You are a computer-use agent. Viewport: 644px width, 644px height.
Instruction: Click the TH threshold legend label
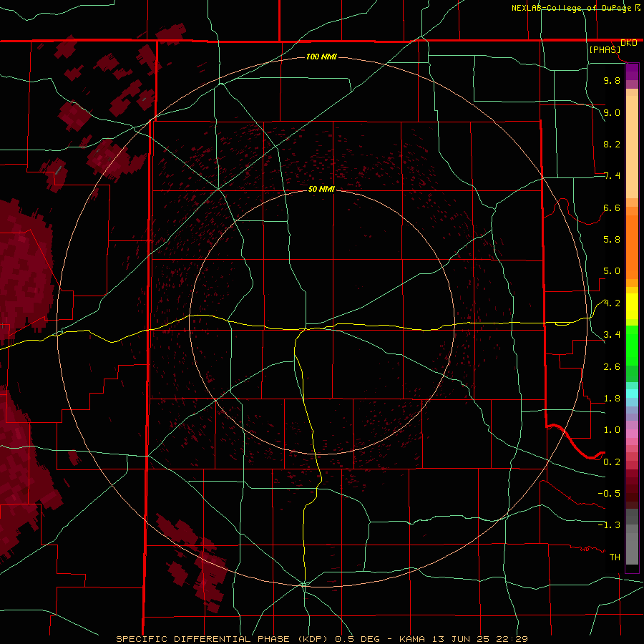tap(615, 557)
